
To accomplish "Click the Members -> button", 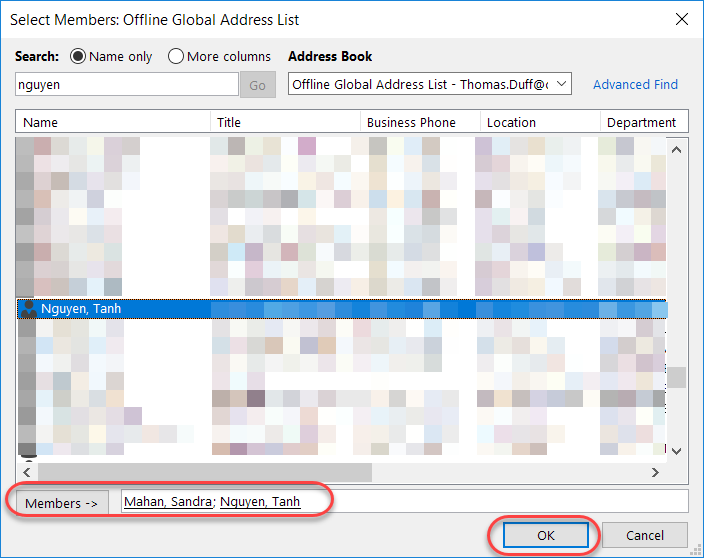I will (62, 503).
